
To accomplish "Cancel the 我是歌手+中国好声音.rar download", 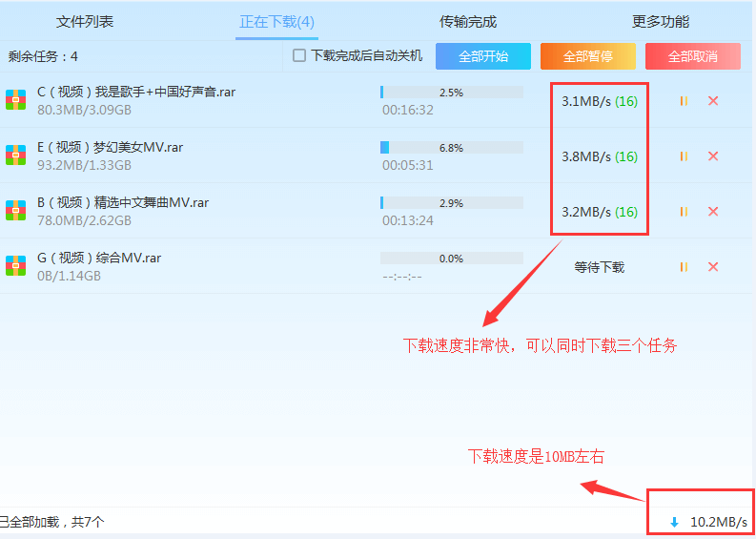I will coord(713,101).
